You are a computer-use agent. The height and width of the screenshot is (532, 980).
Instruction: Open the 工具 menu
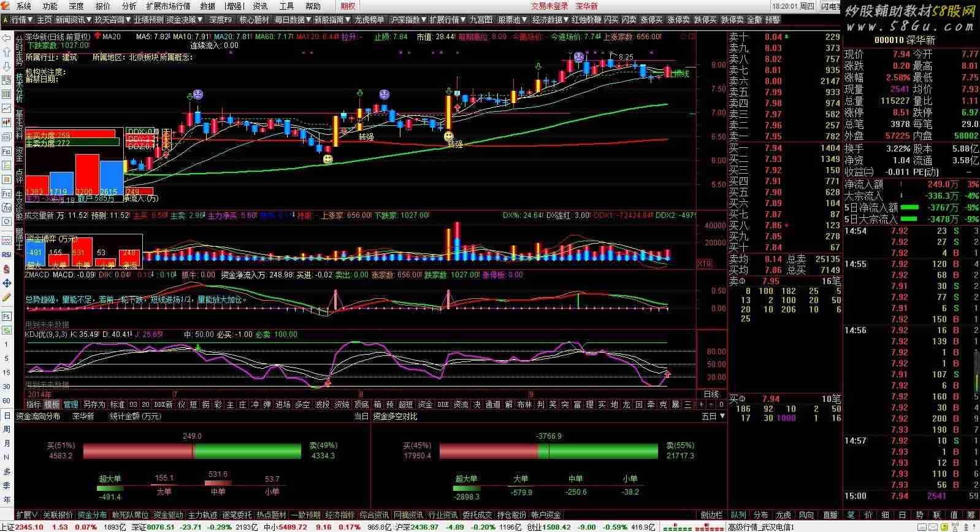point(286,6)
